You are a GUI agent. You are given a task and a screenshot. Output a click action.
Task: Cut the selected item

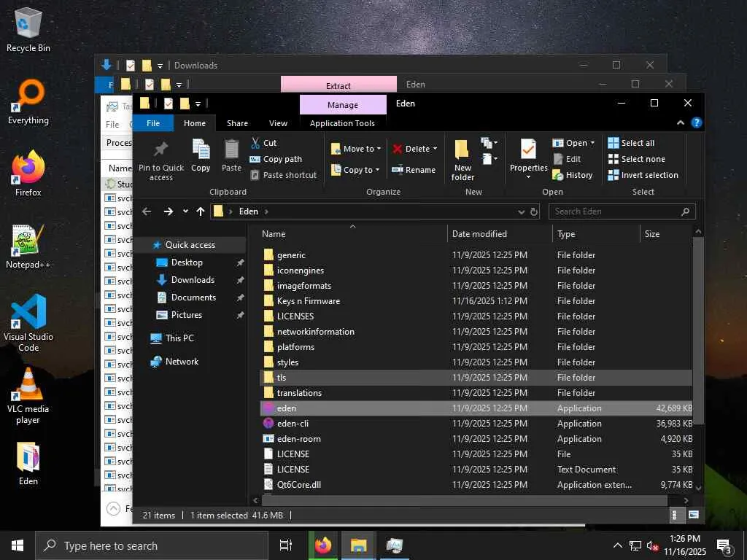click(x=263, y=143)
